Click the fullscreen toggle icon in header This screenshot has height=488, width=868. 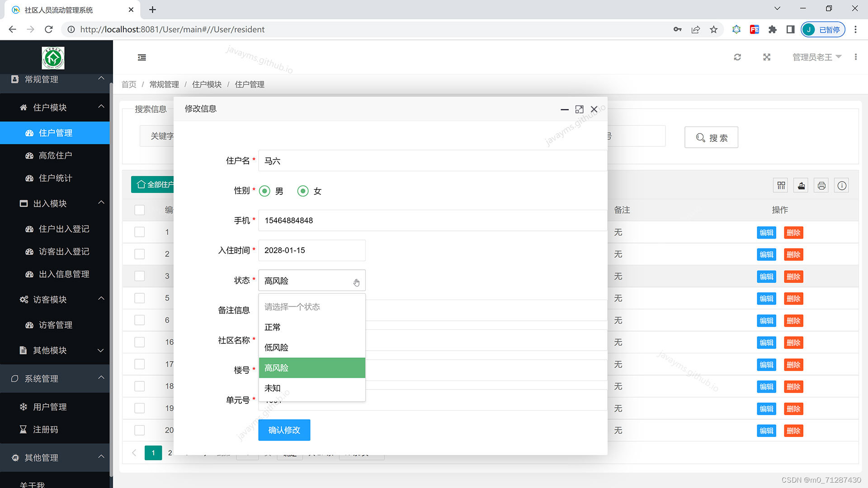point(767,57)
